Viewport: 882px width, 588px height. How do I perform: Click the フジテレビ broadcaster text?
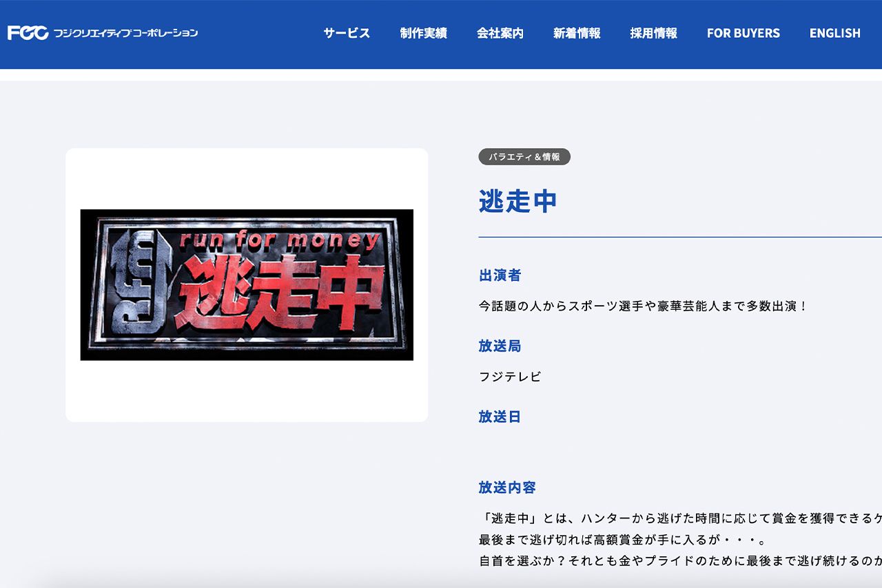pos(508,377)
